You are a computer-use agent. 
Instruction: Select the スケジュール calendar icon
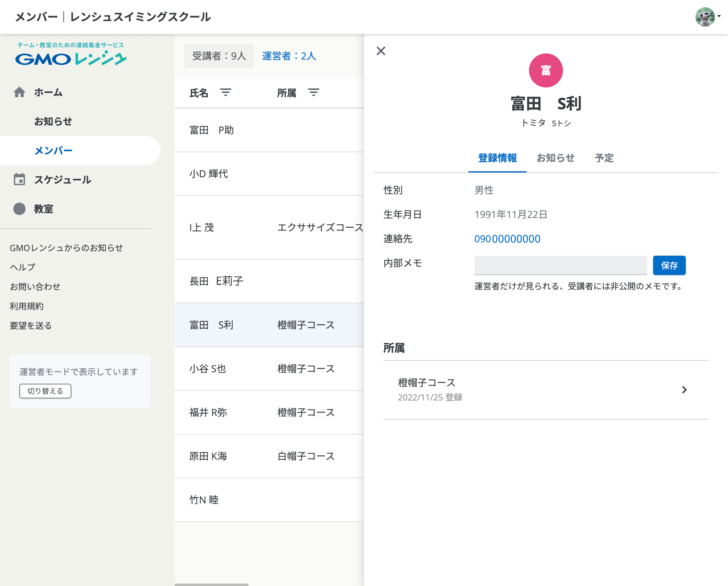click(x=19, y=180)
